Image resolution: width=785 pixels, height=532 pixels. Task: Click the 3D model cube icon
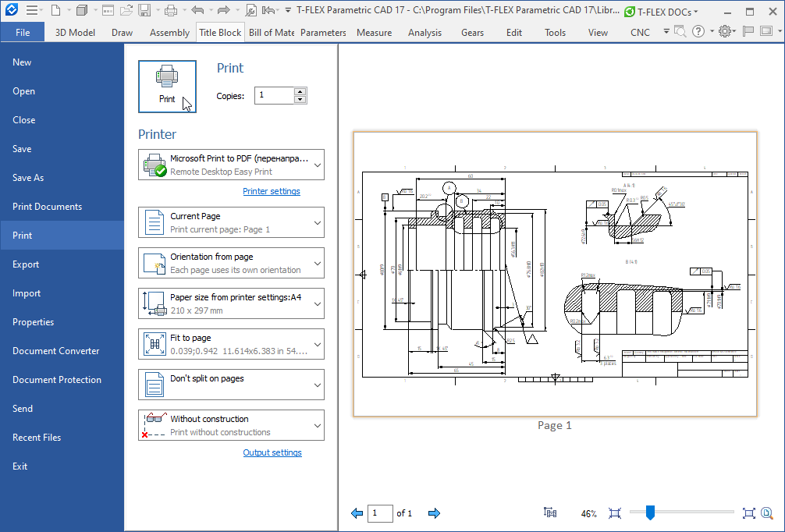click(82, 10)
